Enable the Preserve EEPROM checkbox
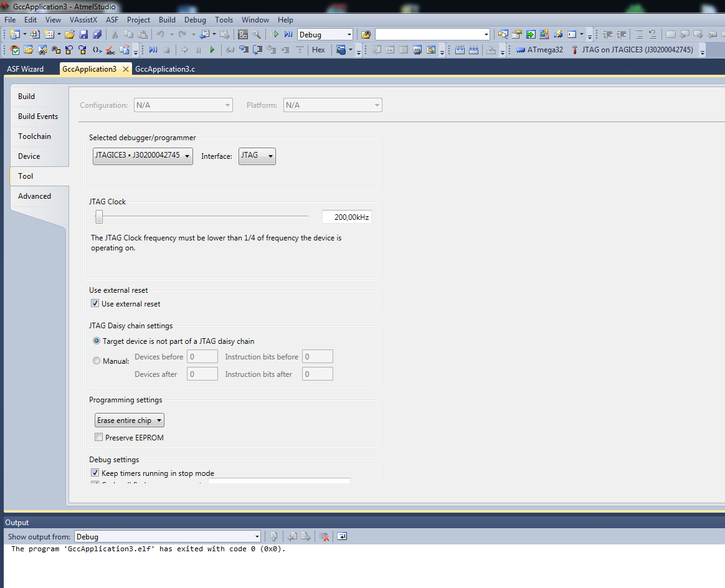This screenshot has width=725, height=588. (98, 437)
